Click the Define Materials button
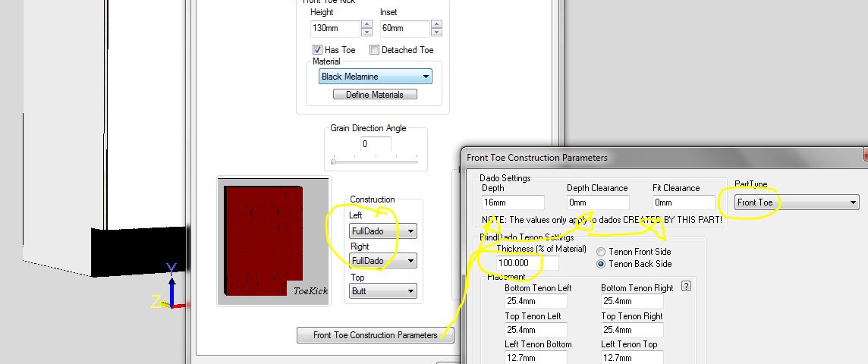Image resolution: width=868 pixels, height=364 pixels. pyautogui.click(x=375, y=95)
